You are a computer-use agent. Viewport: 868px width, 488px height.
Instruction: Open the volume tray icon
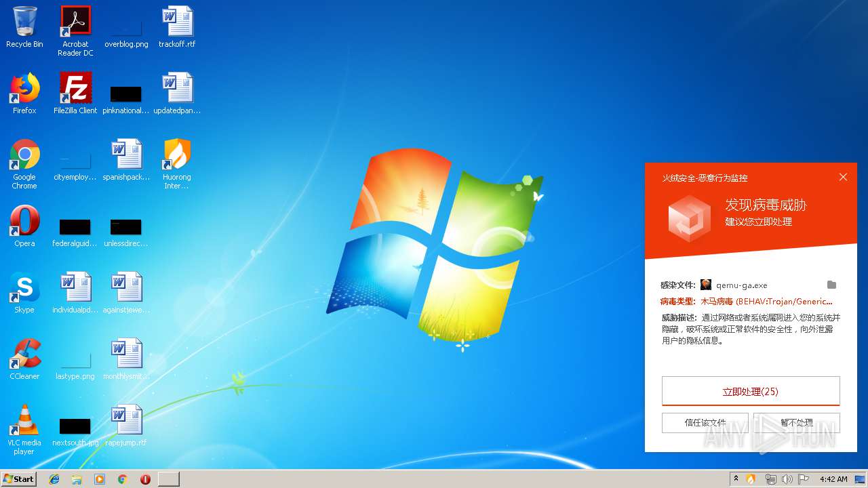pyautogui.click(x=787, y=479)
